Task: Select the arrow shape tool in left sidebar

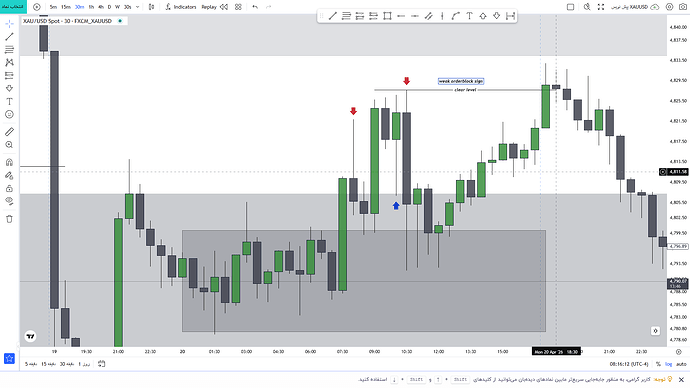Action: tap(9, 88)
